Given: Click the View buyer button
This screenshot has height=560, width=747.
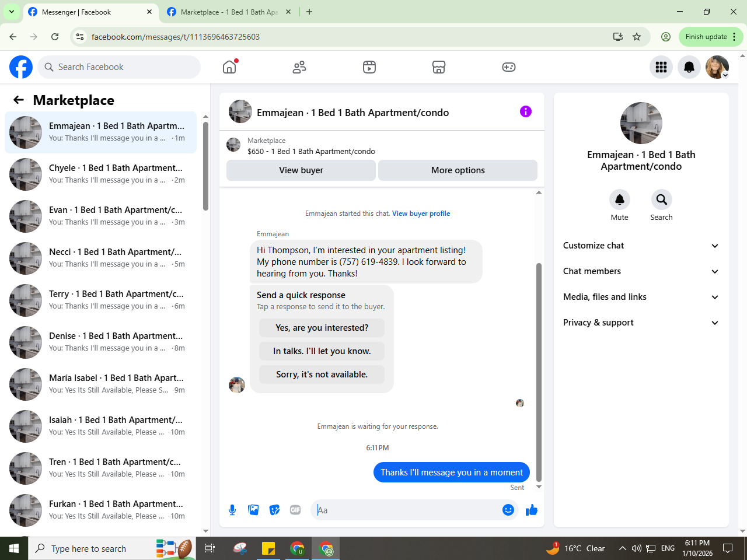Looking at the screenshot, I should pyautogui.click(x=301, y=170).
